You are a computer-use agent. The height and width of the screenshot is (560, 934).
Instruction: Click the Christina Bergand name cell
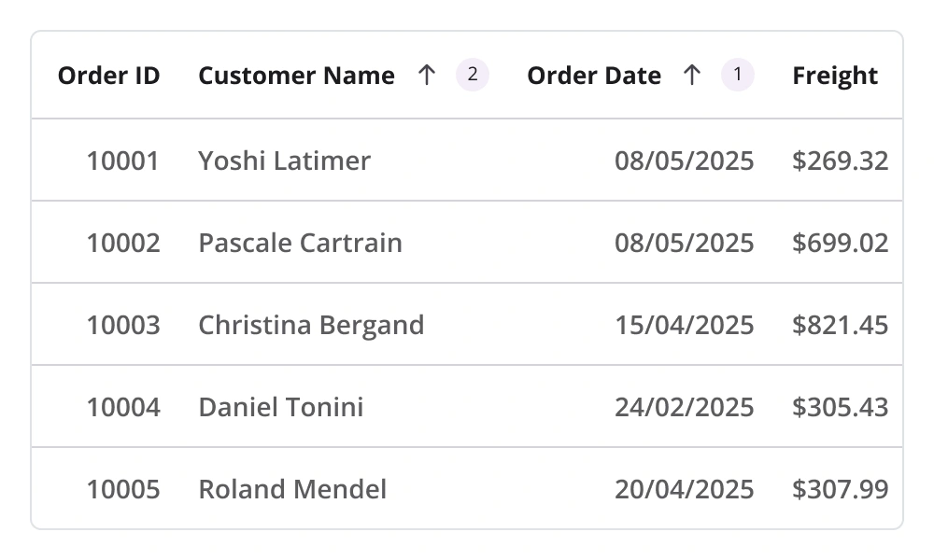pyautogui.click(x=311, y=325)
